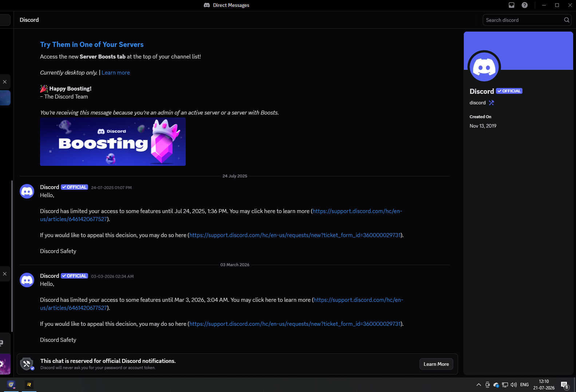This screenshot has height=392, width=576.
Task: Click the OFFICIAL badge on the 24-07-2025 message
Action: pyautogui.click(x=74, y=187)
